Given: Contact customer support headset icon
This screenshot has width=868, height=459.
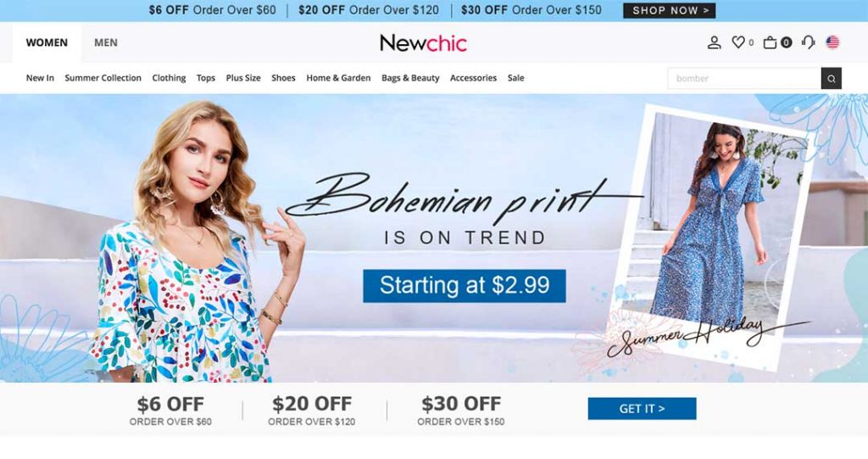Looking at the screenshot, I should [x=808, y=42].
